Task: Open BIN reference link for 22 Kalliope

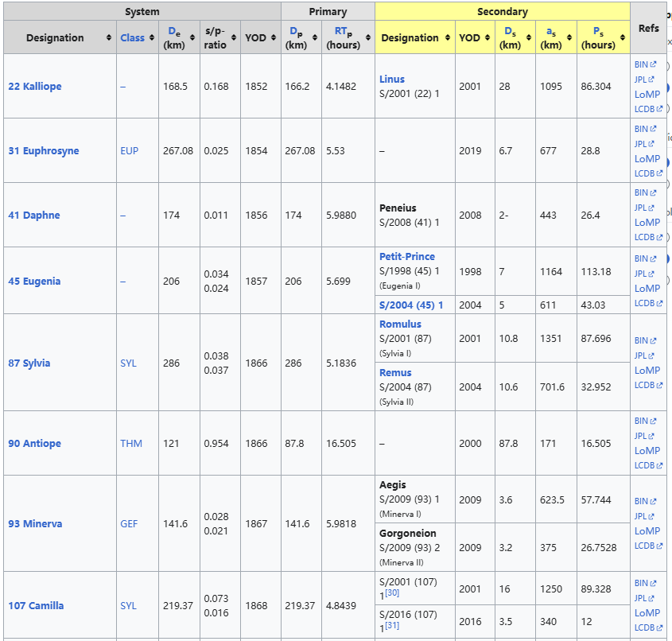Action: pyautogui.click(x=642, y=64)
